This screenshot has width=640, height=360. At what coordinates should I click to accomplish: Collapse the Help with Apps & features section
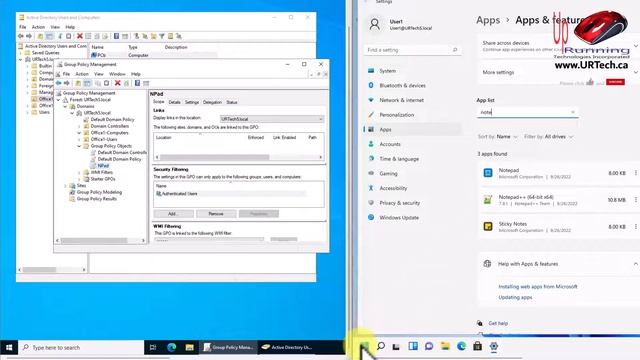click(x=636, y=264)
